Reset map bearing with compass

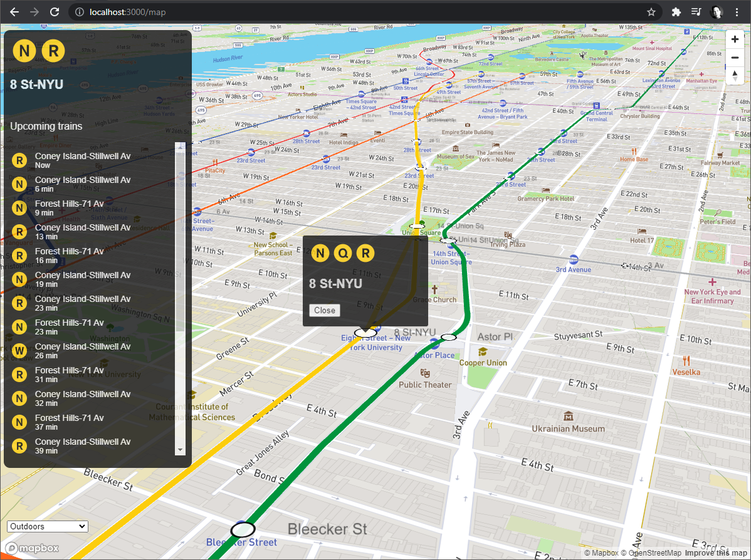735,76
